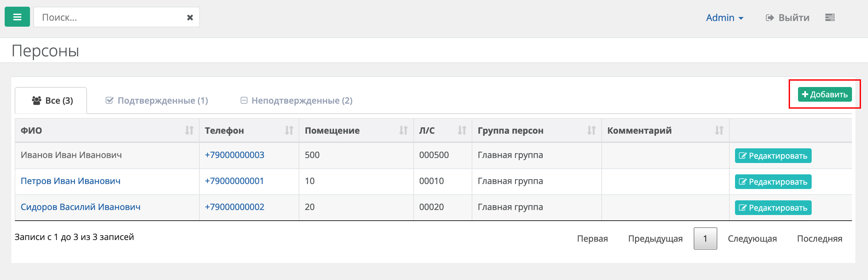Select the Иванов Иван Иванович name cell
Viewport: 868px width, 280px height.
(x=107, y=155)
